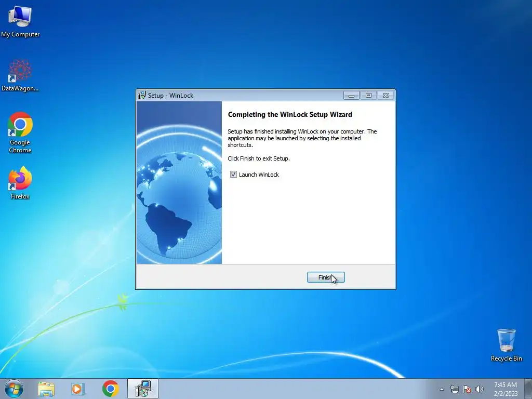
Task: Launch Windows Media Player from taskbar
Action: click(78, 389)
